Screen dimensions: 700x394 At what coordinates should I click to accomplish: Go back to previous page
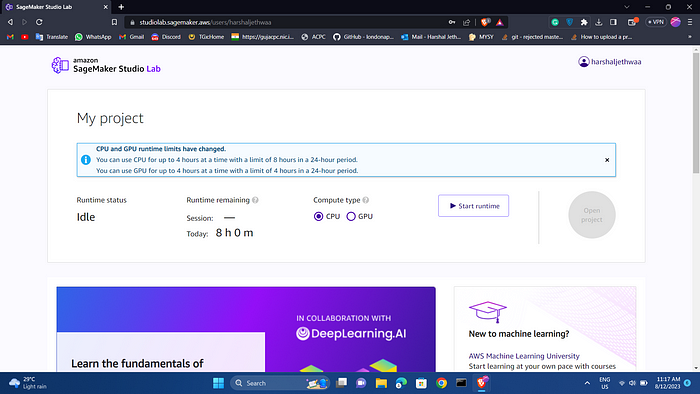(10, 22)
